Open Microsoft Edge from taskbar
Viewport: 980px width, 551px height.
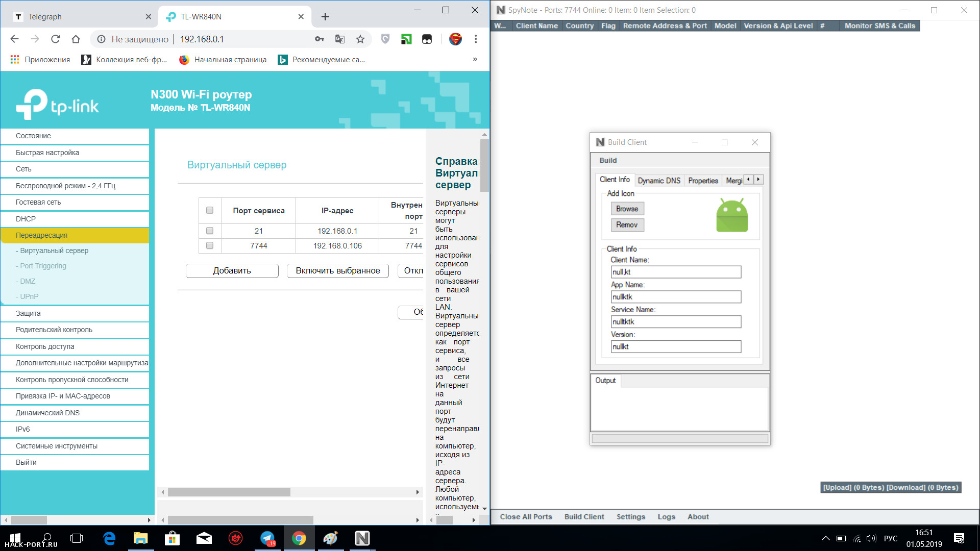click(x=109, y=538)
